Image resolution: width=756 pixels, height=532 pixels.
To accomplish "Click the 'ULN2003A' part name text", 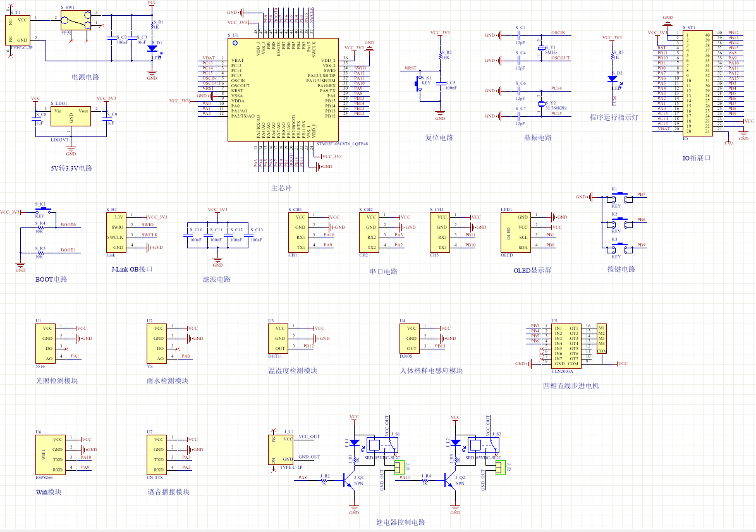I will (x=562, y=372).
